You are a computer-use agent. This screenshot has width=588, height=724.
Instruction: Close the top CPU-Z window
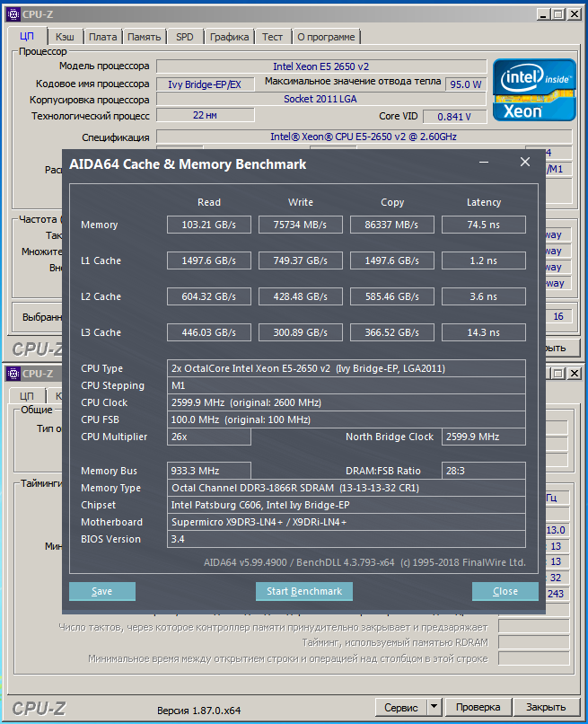[575, 14]
